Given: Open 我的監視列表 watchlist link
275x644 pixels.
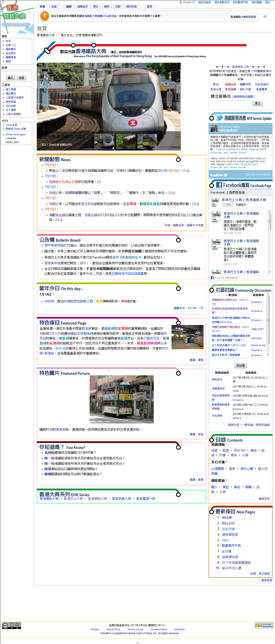Looking at the screenshot, I should (240, 2).
